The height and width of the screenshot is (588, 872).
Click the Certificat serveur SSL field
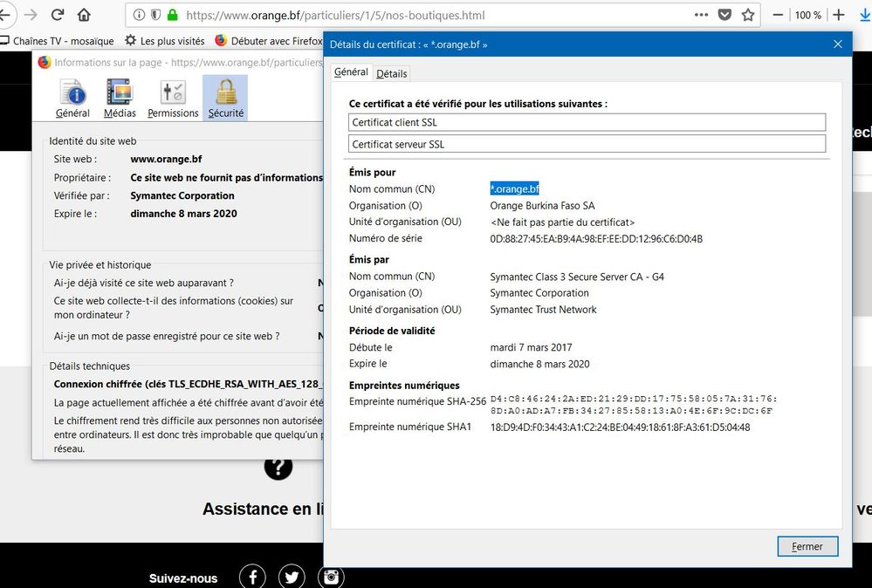pyautogui.click(x=587, y=144)
